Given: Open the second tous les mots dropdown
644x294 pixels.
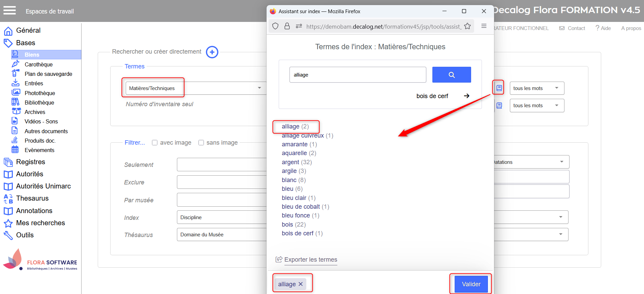Looking at the screenshot, I should pos(536,106).
